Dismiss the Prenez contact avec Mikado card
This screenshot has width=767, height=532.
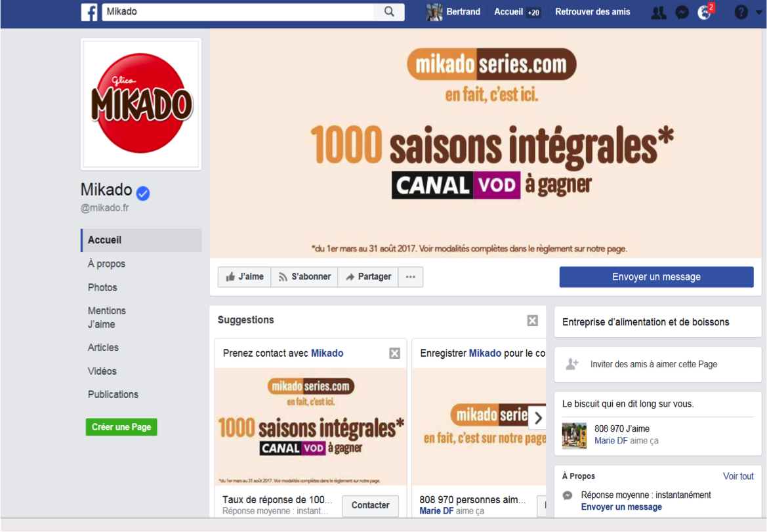point(395,353)
